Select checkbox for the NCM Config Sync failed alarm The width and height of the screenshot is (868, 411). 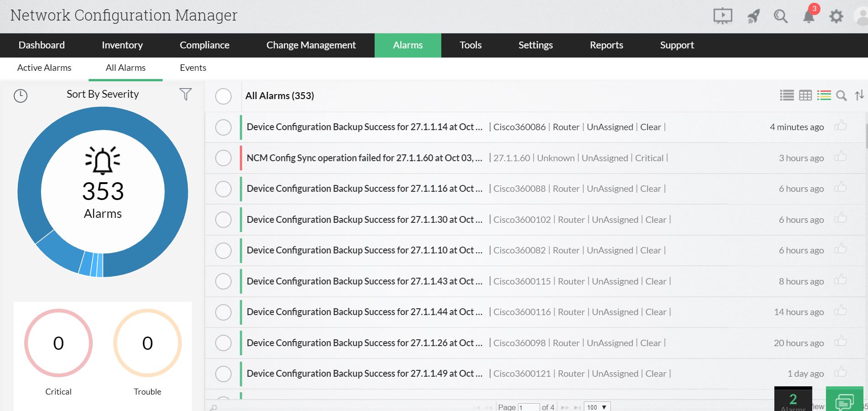click(223, 158)
